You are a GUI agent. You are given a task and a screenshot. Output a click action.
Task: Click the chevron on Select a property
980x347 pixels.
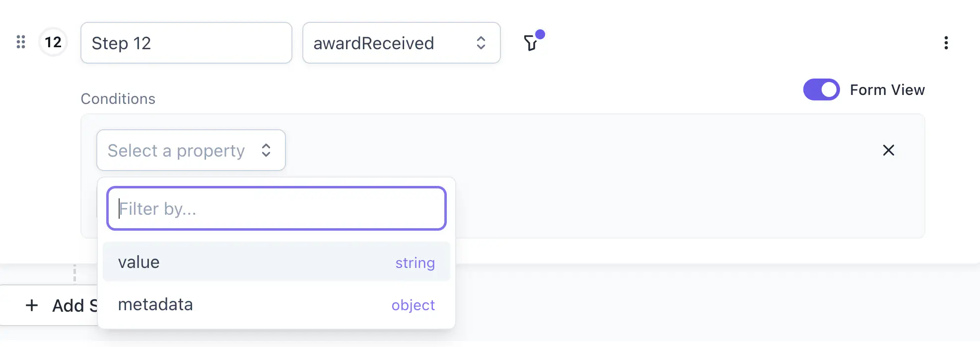[267, 150]
